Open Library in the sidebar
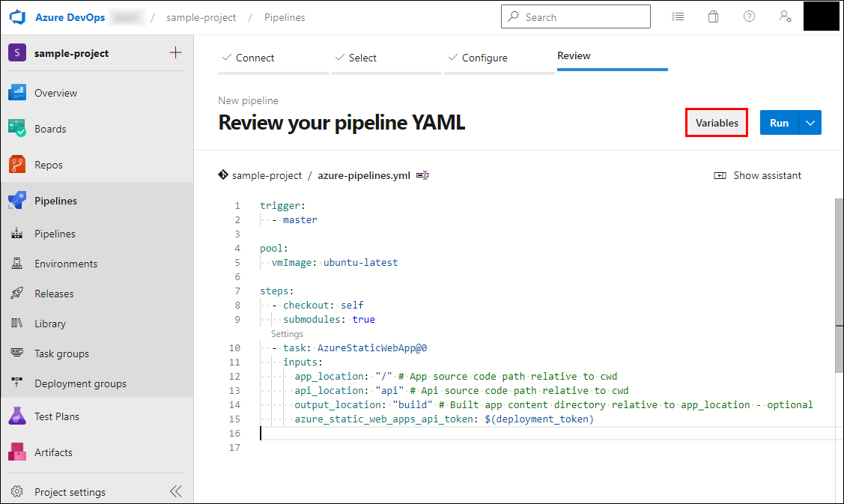Screen dimensions: 844x504 point(97,323)
